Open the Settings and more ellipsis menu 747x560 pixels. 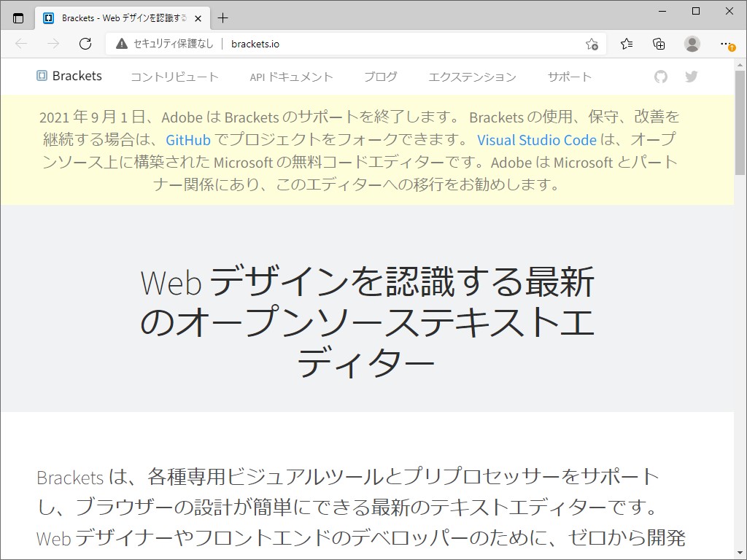[x=726, y=44]
